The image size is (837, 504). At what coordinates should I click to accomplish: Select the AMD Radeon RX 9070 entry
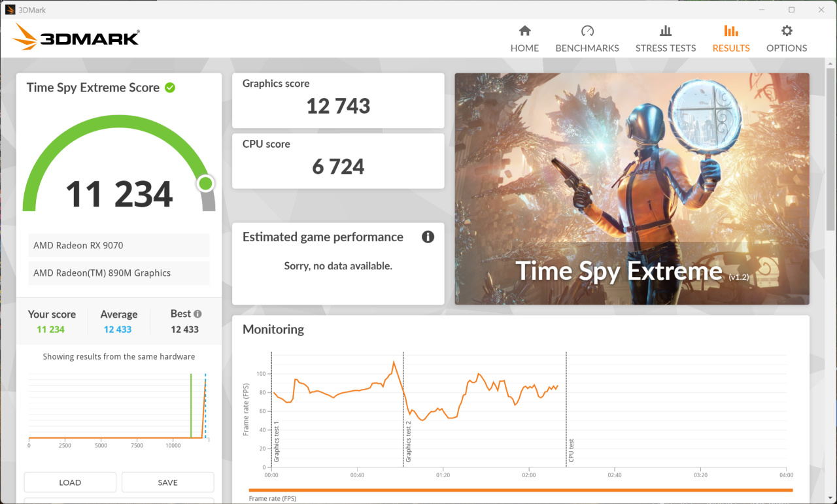coord(119,245)
